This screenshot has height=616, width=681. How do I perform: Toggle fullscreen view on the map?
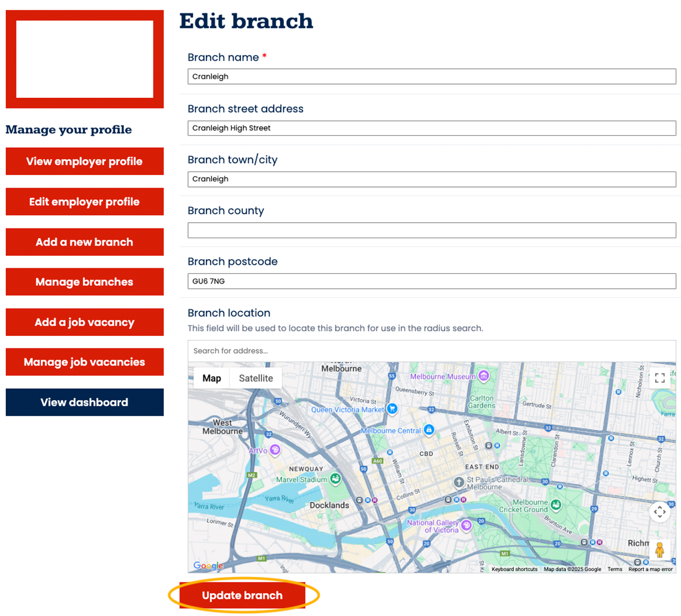(x=659, y=378)
